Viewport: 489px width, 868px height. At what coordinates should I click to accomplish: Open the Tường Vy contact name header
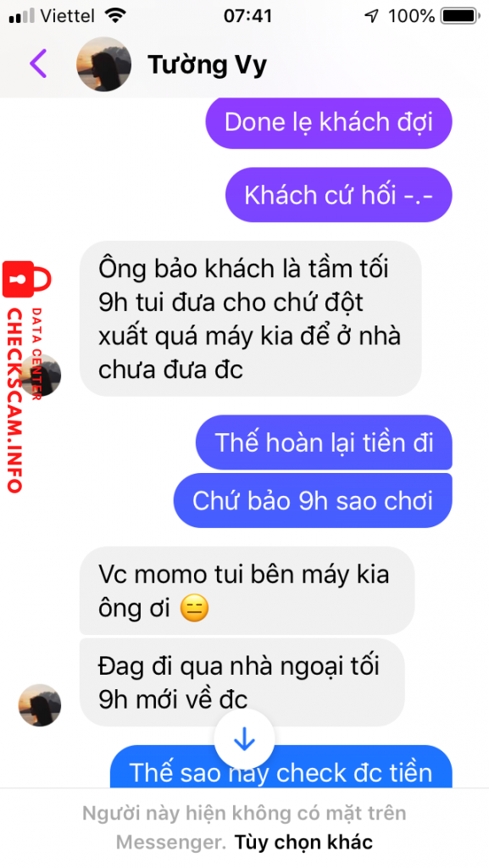coord(207,65)
